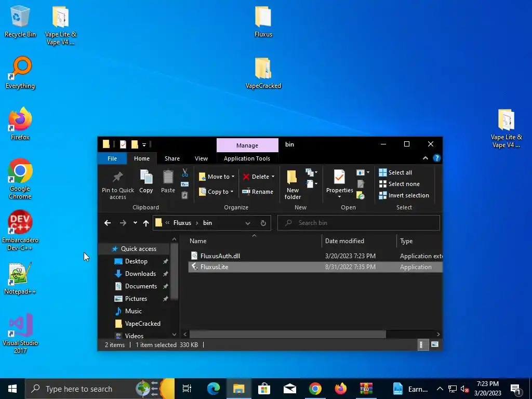
Task: Open the Quick Access Toolbar customize arrow
Action: pyautogui.click(x=144, y=145)
